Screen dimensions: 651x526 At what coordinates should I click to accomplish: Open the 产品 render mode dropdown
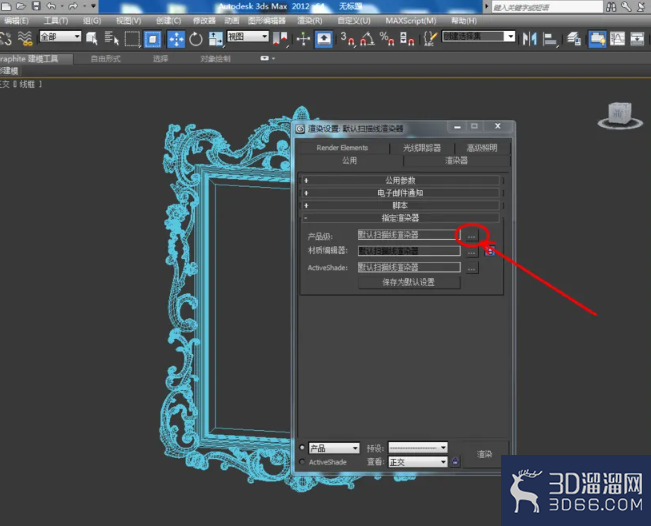point(334,448)
